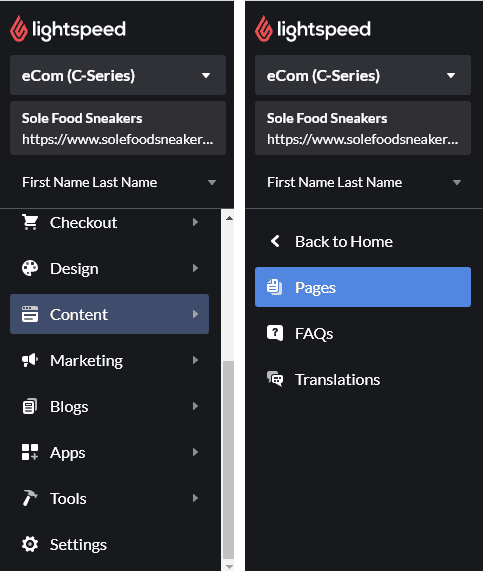Open the right panel Sole Food Sneakers store link
Image resolution: width=483 pixels, height=571 pixels.
(363, 128)
